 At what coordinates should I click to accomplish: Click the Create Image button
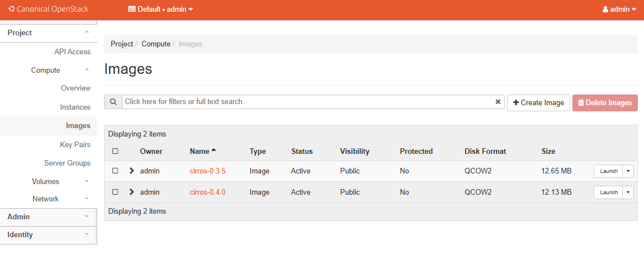(538, 103)
